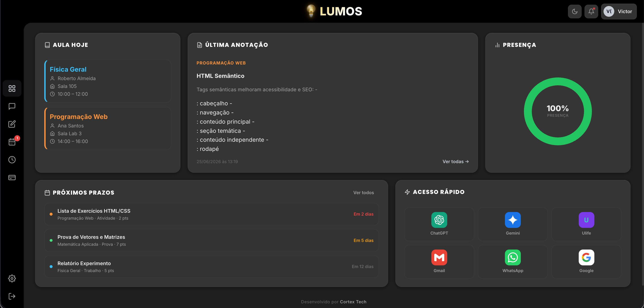Open settings gear in sidebar

[x=12, y=278]
